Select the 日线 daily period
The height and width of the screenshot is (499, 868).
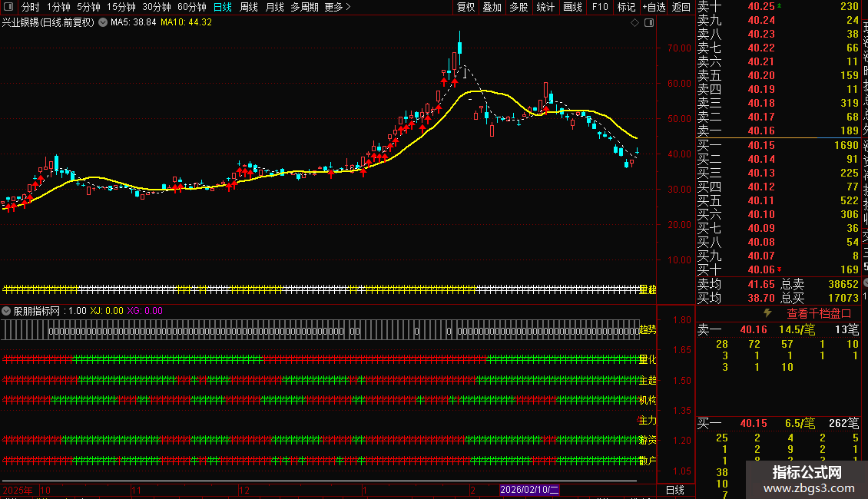pos(223,7)
